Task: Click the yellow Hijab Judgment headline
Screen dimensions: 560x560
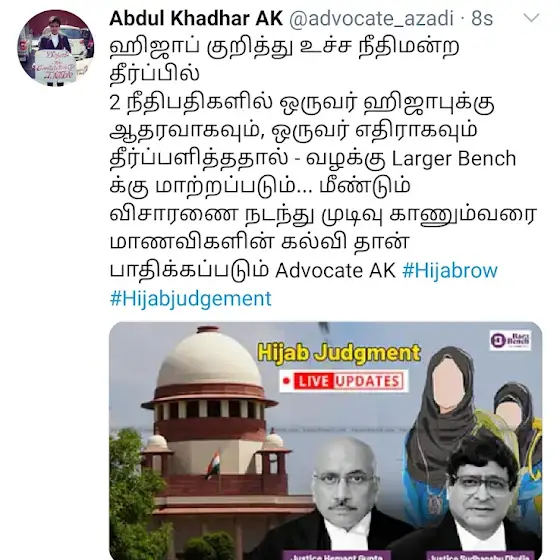Action: [x=339, y=353]
